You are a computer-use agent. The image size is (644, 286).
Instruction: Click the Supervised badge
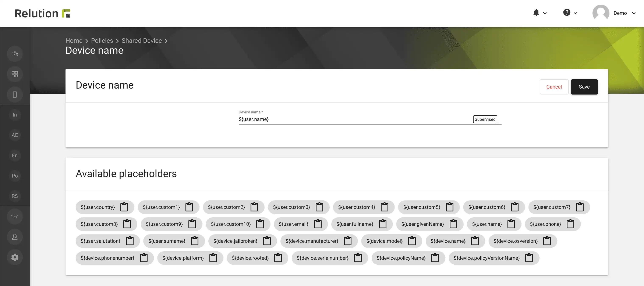(485, 119)
